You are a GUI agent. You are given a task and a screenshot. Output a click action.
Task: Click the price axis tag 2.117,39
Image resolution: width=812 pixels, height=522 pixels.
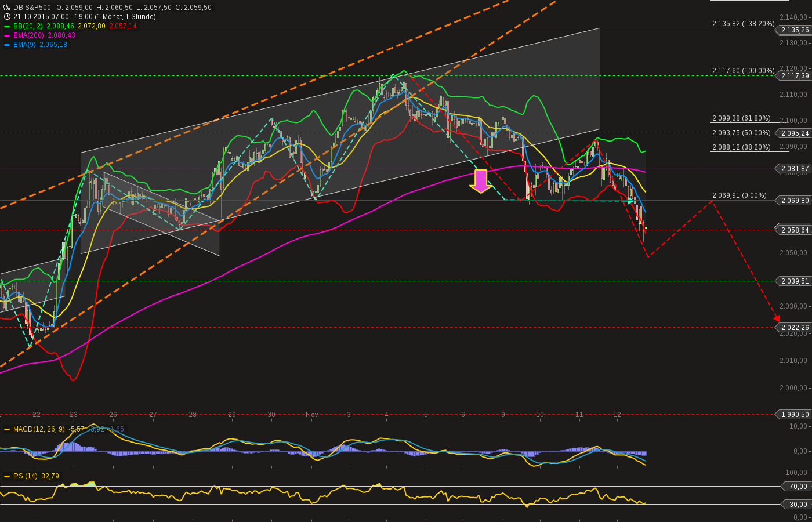(794, 76)
